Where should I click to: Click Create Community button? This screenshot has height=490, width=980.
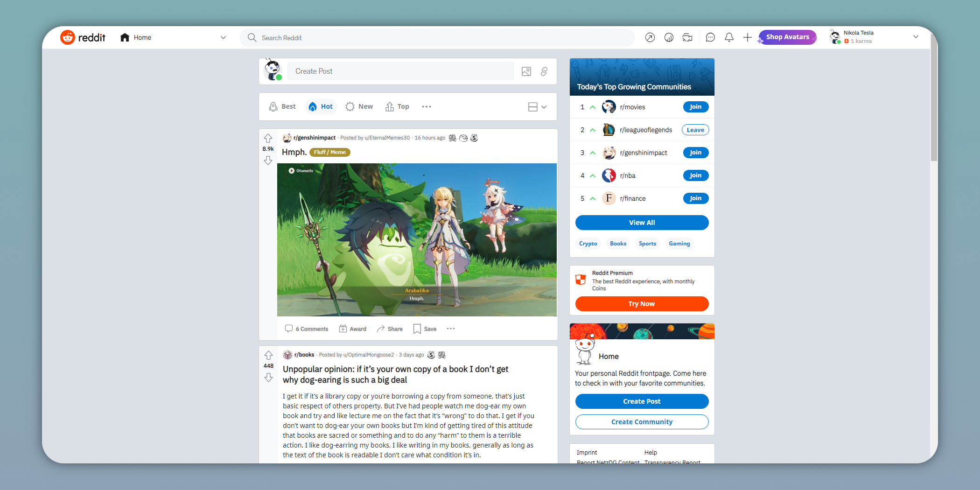pos(642,422)
